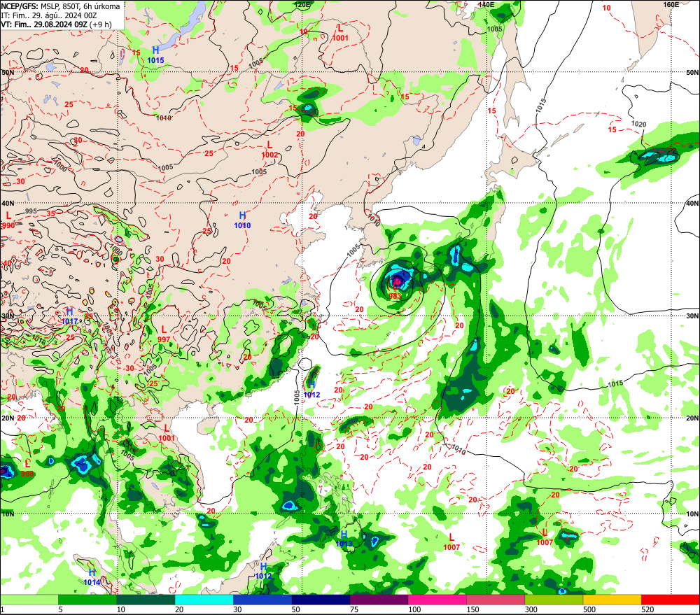Click the 10N label on the left edge
Image resolution: width=700 pixels, height=615 pixels.
point(8,514)
